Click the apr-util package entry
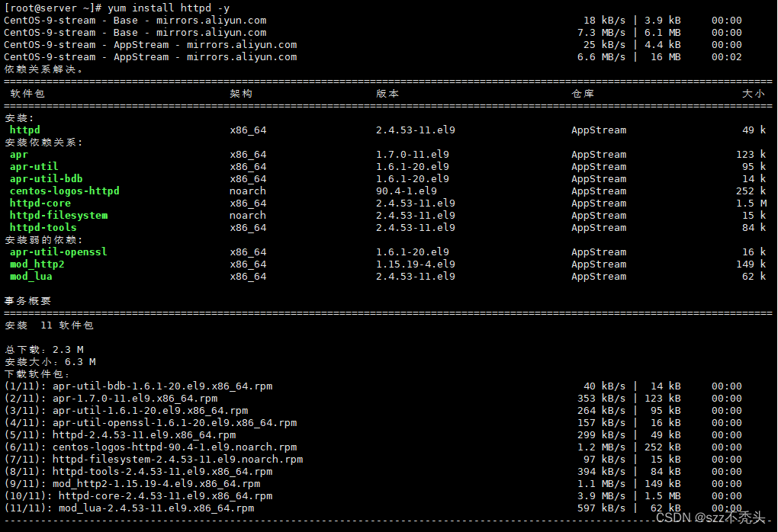The image size is (778, 532). 34,166
